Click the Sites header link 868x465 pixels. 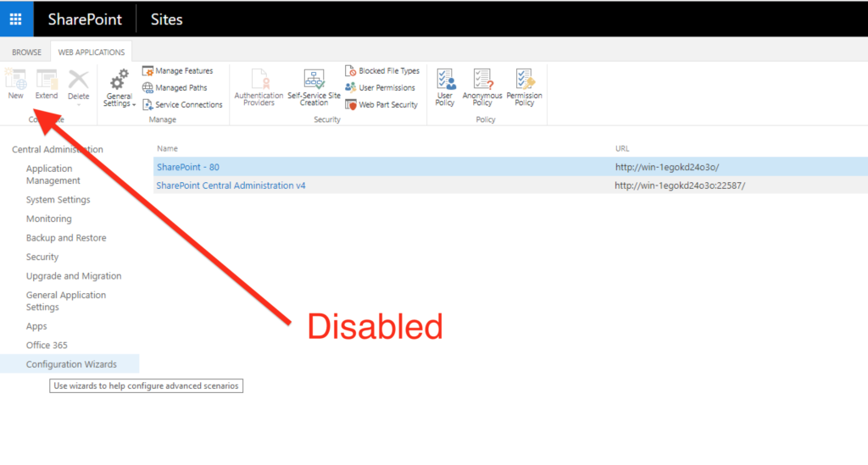coord(167,19)
